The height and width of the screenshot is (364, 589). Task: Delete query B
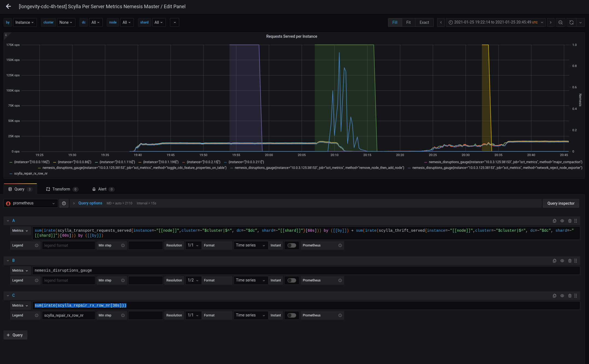570,261
